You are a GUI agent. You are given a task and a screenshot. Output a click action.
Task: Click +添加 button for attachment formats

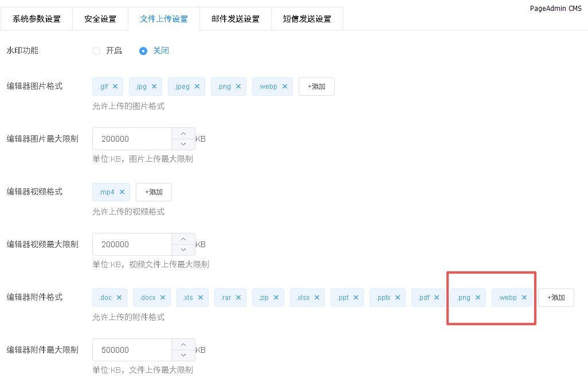pos(556,298)
